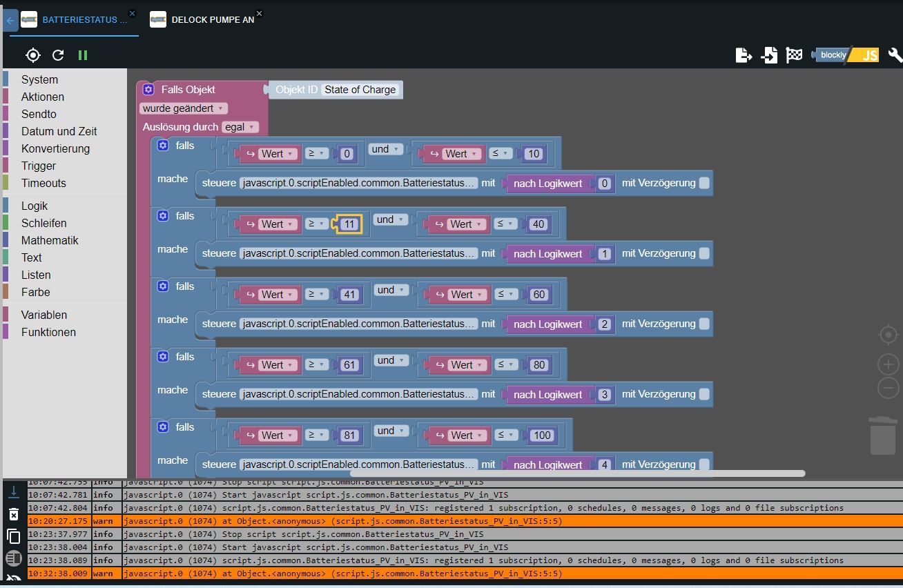Edit the nach Logikwert value 4
The image size is (903, 588).
click(x=605, y=464)
